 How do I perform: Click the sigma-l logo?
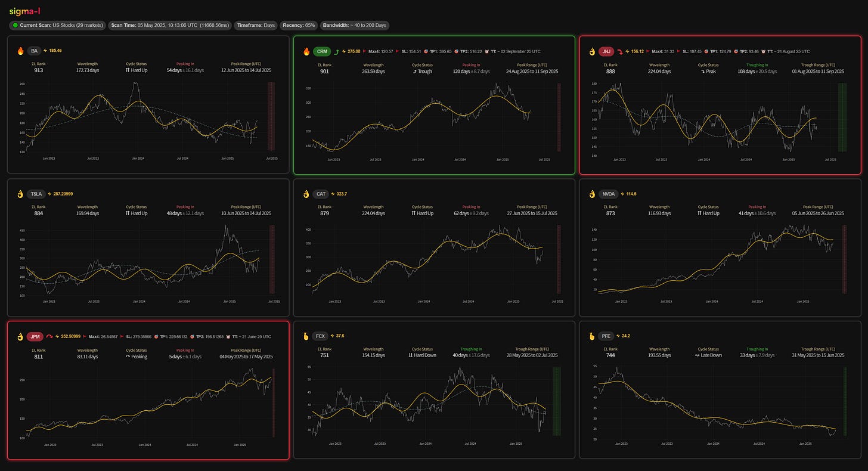pos(24,10)
